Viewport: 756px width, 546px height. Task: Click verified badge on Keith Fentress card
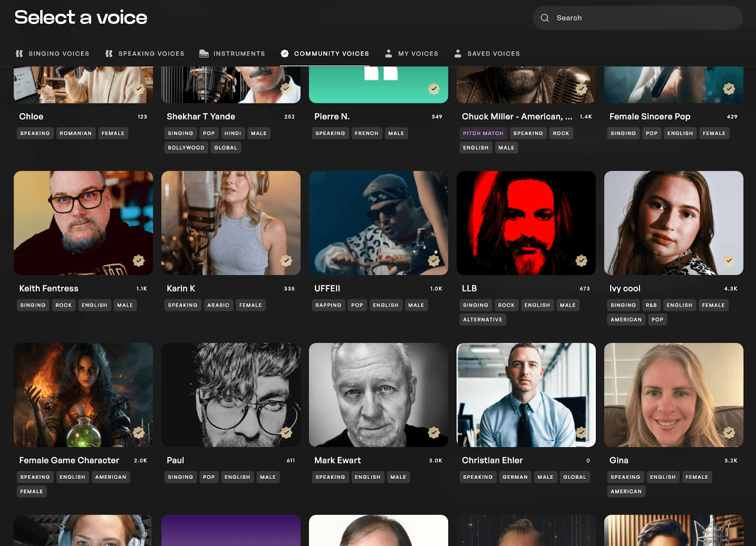click(x=139, y=260)
